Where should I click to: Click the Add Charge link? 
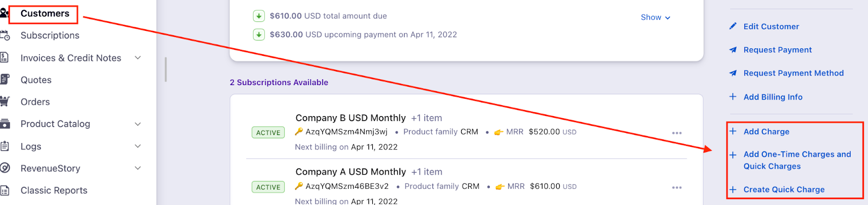coord(766,131)
